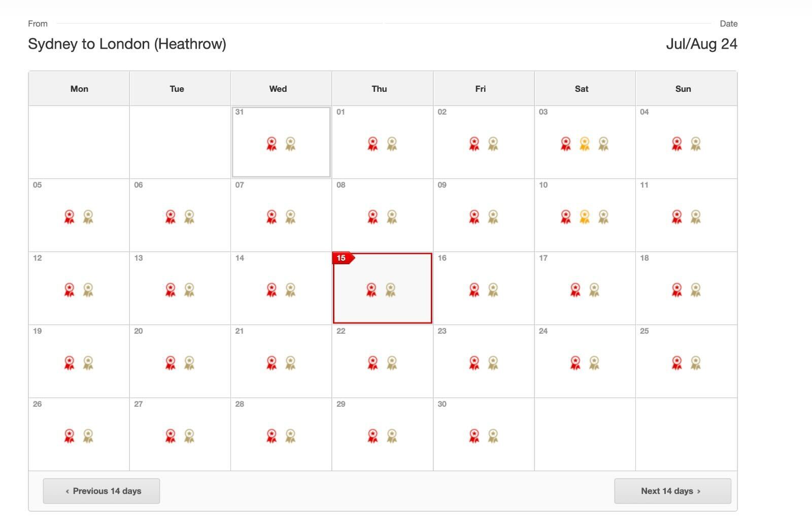Click the red ribbon on Sunday 25

[677, 363]
